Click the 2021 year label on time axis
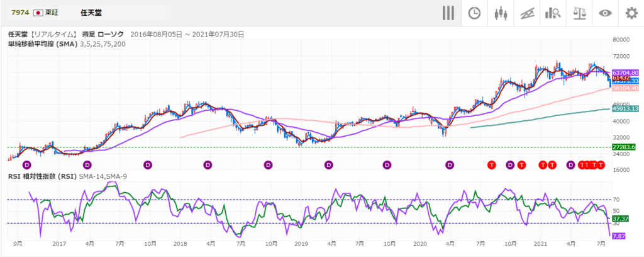 point(540,244)
